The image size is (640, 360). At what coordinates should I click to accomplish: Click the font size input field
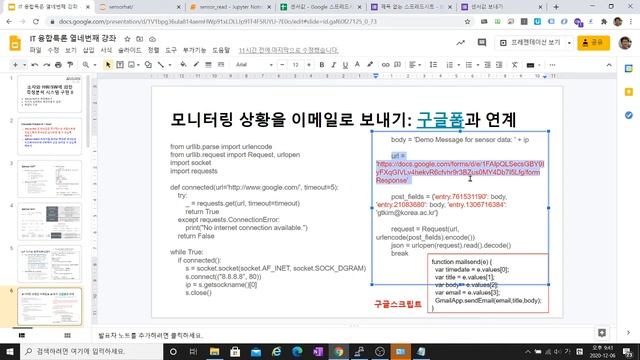click(x=296, y=65)
